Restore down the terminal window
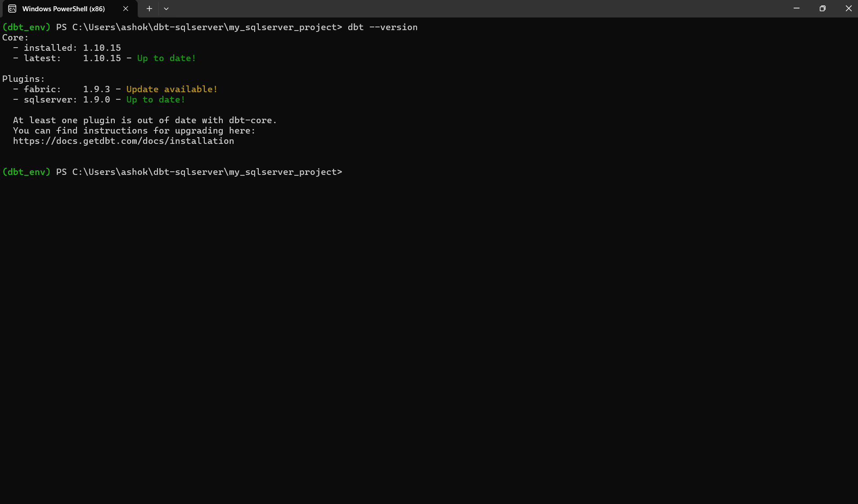Image resolution: width=858 pixels, height=504 pixels. [822, 9]
